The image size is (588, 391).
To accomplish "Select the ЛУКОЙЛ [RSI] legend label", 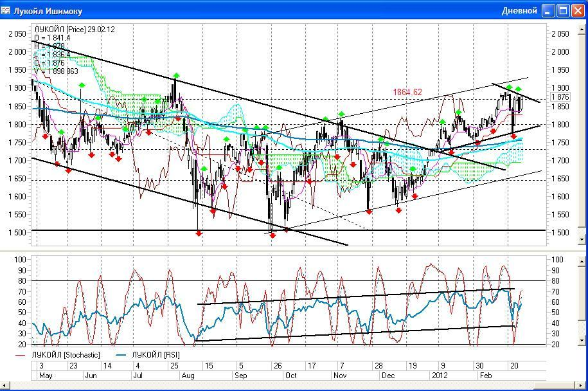I will coord(156,354).
